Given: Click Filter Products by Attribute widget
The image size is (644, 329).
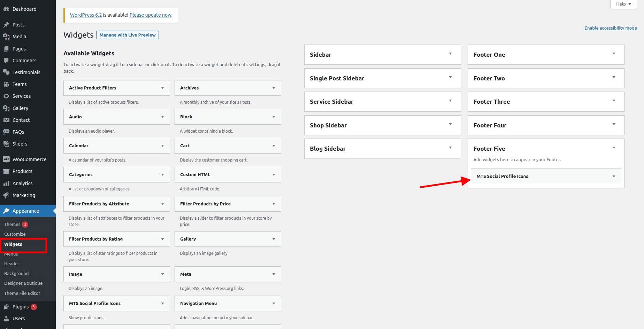Looking at the screenshot, I should [x=116, y=204].
